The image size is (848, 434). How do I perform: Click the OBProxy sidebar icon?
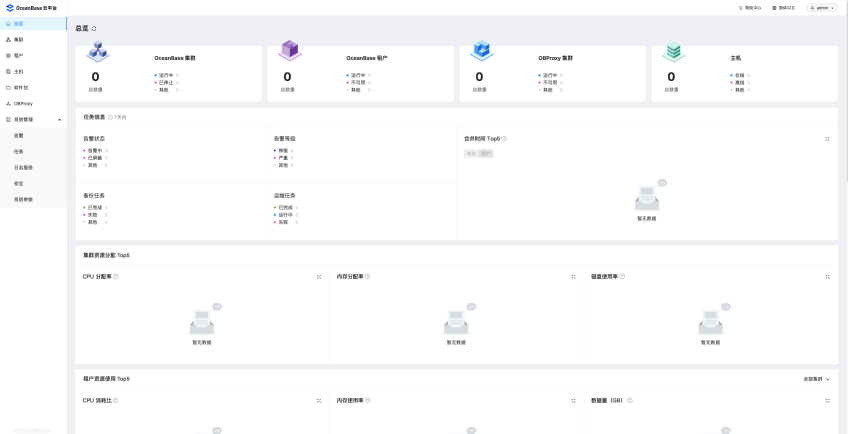8,103
